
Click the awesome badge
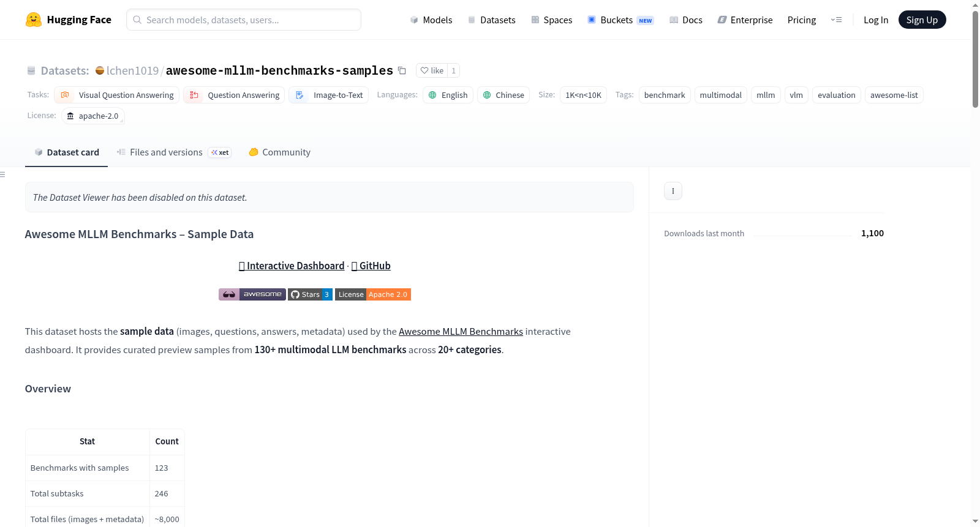click(x=252, y=294)
